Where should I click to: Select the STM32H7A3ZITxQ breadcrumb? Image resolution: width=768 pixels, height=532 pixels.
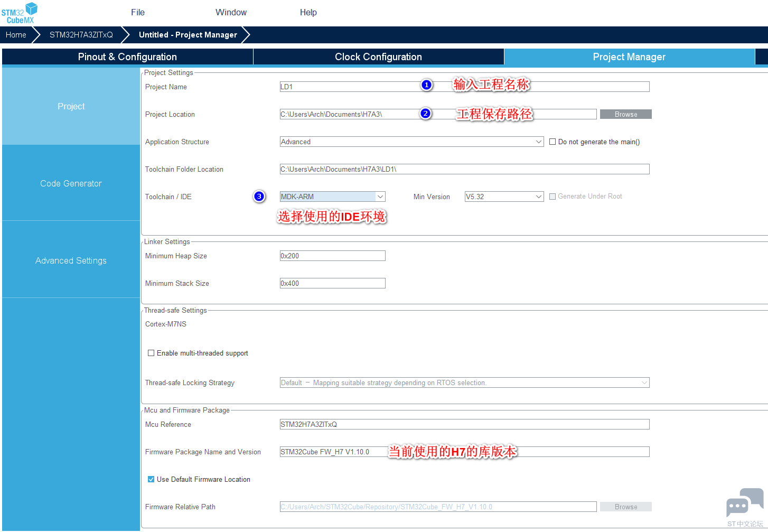coord(81,35)
